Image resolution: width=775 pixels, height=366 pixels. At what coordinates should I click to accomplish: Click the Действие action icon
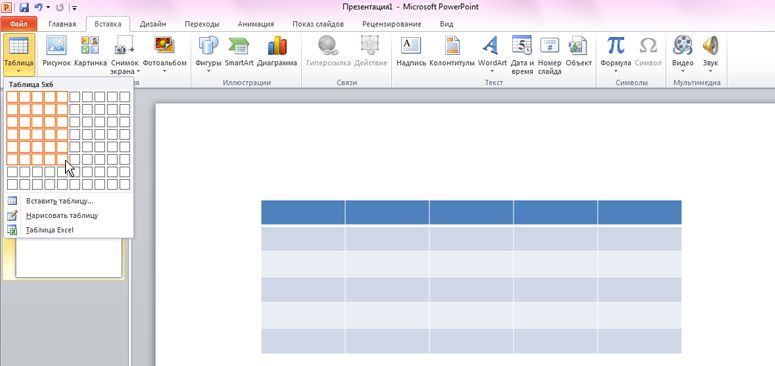pyautogui.click(x=370, y=45)
